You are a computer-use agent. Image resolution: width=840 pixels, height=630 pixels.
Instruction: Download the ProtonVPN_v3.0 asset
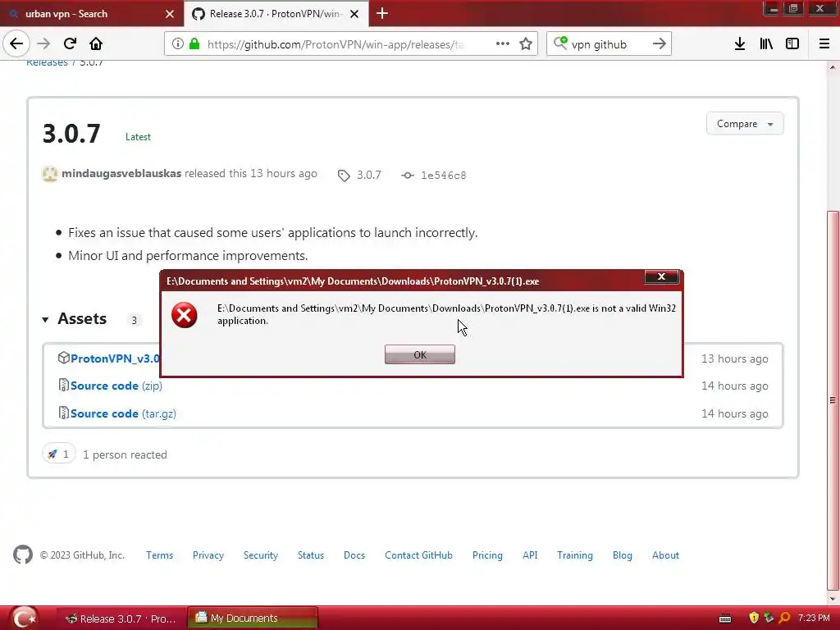pos(115,358)
